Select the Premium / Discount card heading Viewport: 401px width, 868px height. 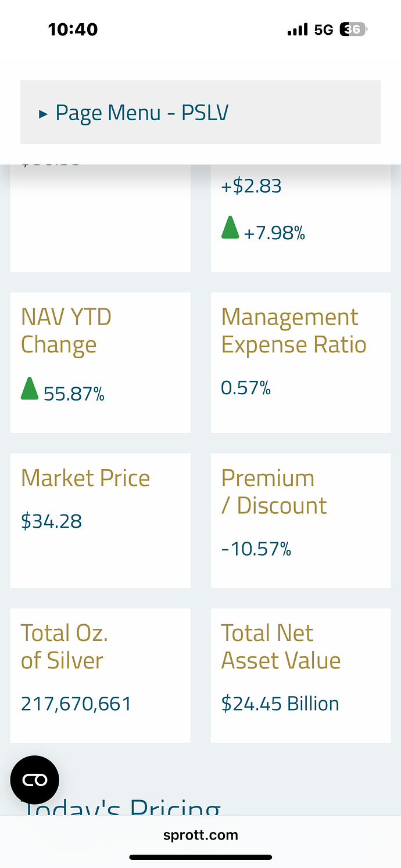coord(274,492)
